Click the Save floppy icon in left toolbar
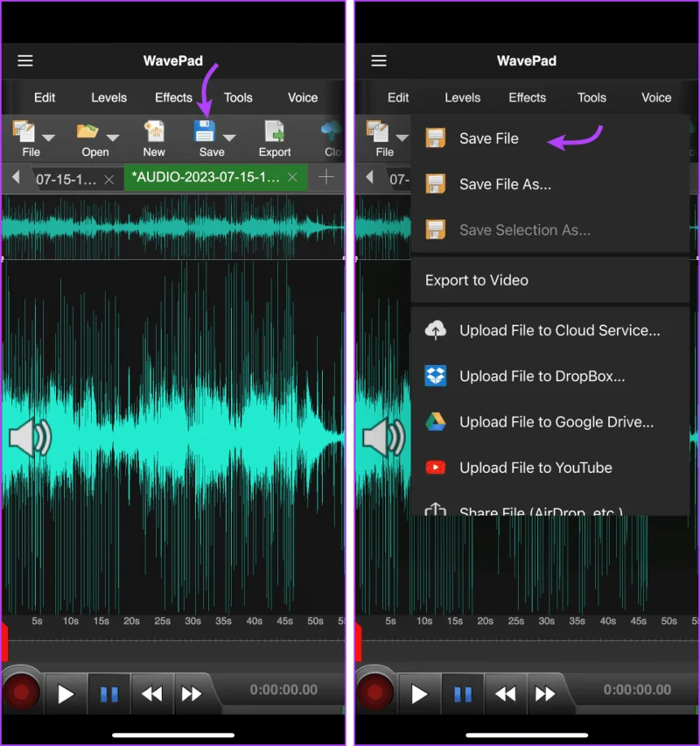 pyautogui.click(x=205, y=131)
